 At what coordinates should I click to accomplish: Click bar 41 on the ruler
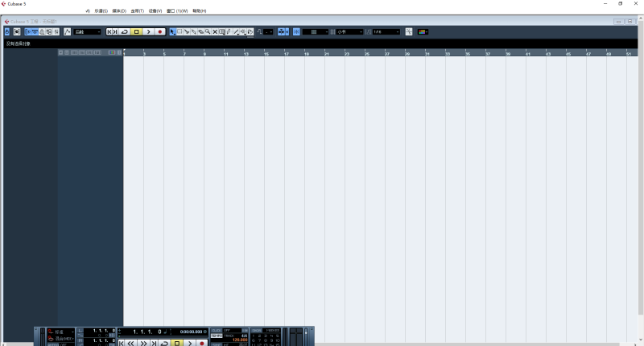[527, 53]
